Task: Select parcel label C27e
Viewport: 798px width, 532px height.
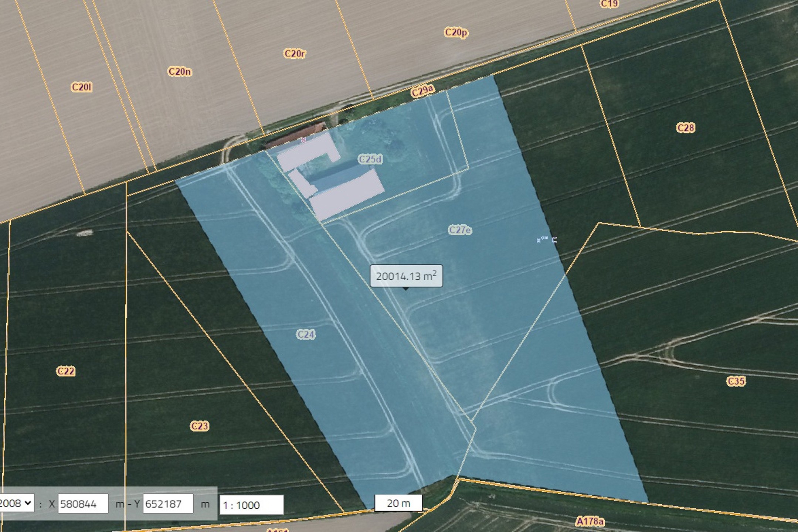Action: [460, 230]
